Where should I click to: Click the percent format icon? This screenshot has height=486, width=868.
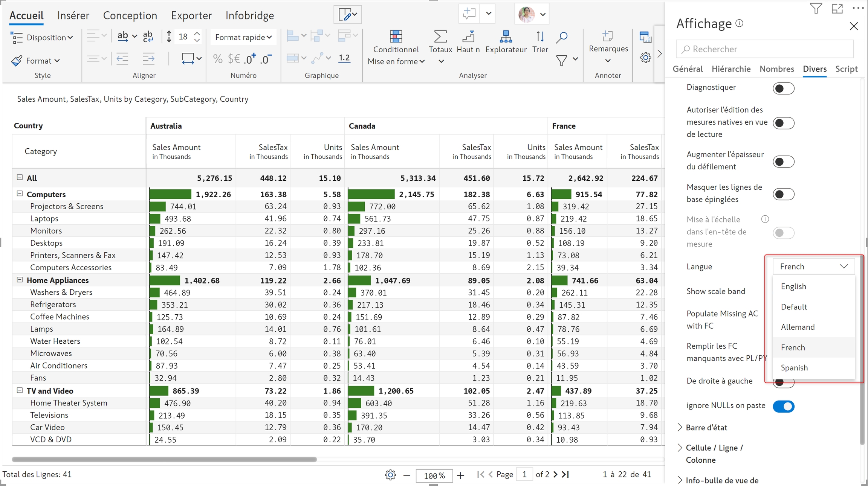pos(217,59)
